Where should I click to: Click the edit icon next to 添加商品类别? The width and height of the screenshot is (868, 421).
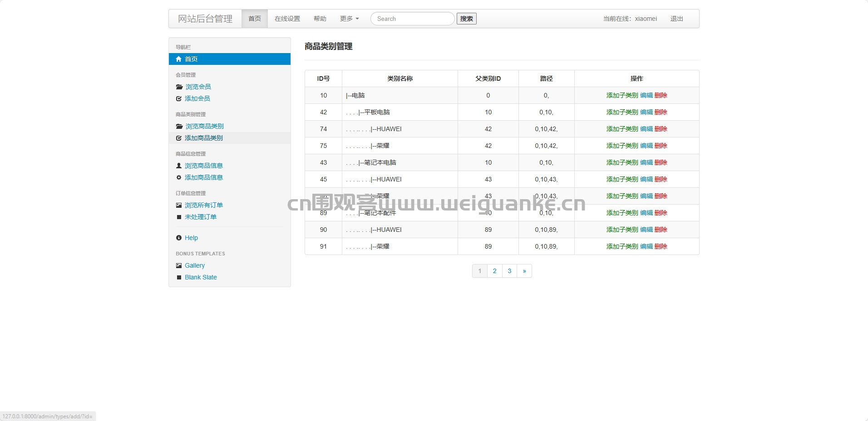coord(179,138)
